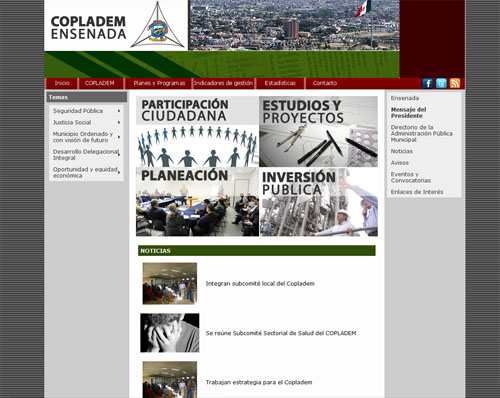The width and height of the screenshot is (500, 398).
Task: Open the Contacto menu item
Action: [x=325, y=83]
